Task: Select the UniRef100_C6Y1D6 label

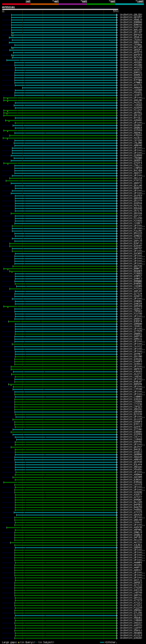Action: 131,140
